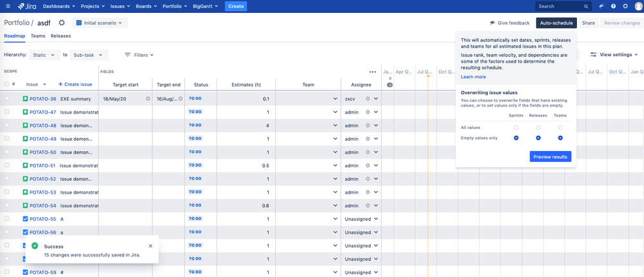
Task: Open the Static hierarchy dropdown
Action: [44, 55]
